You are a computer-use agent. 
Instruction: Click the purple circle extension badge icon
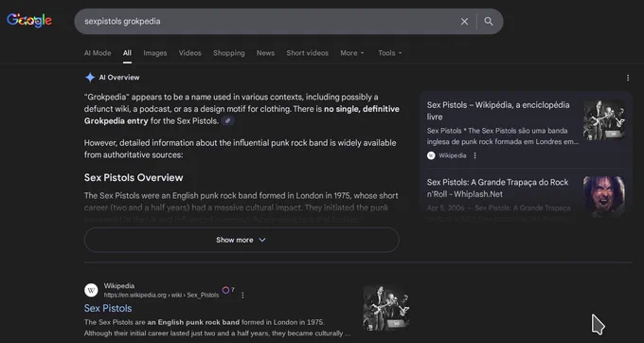pyautogui.click(x=225, y=290)
